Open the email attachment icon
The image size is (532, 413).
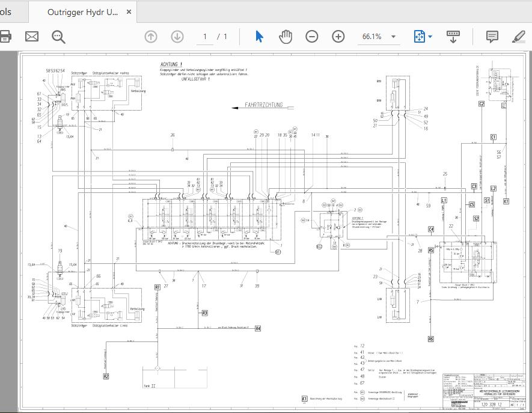pos(32,36)
